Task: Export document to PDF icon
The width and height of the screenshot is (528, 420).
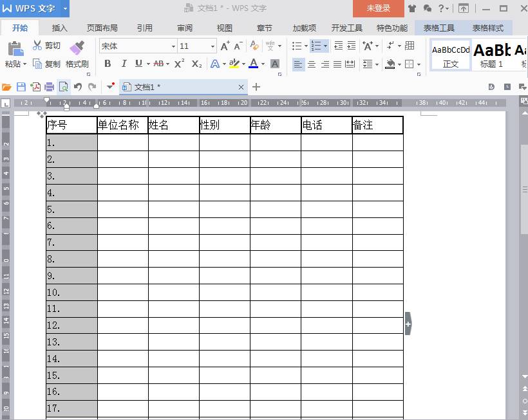Action: (x=35, y=87)
